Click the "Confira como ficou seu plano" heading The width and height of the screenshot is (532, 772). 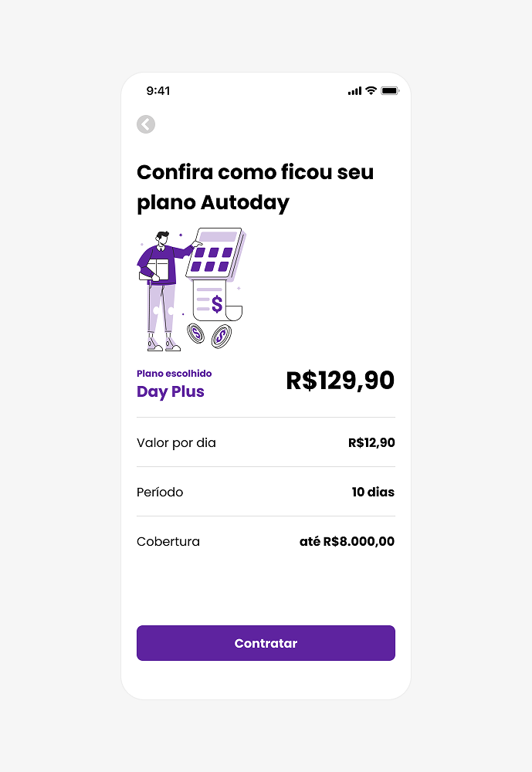[x=255, y=187]
